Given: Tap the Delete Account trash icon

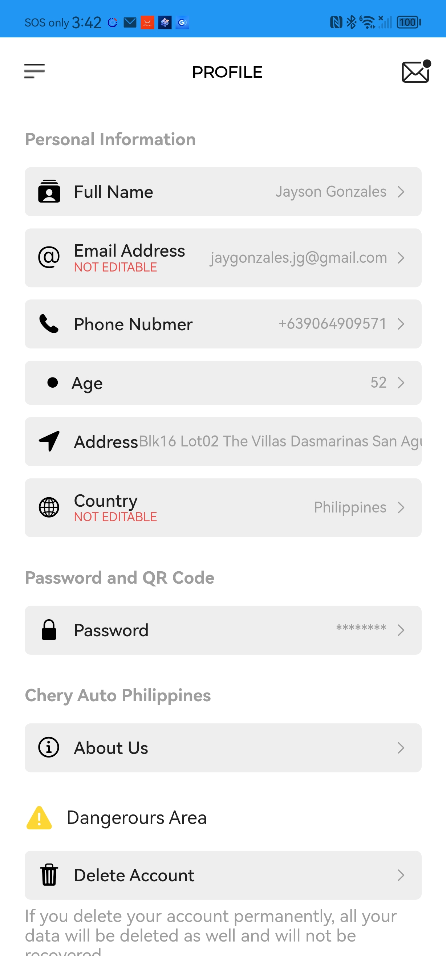Looking at the screenshot, I should click(49, 875).
